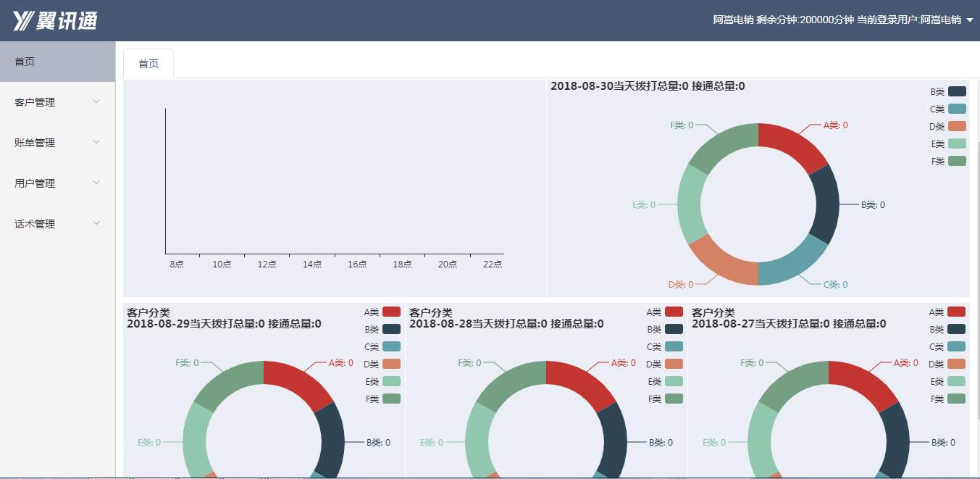Click A类 legend swatch in 2018-08-29 chart
The width and height of the screenshot is (980, 479).
pyautogui.click(x=391, y=312)
